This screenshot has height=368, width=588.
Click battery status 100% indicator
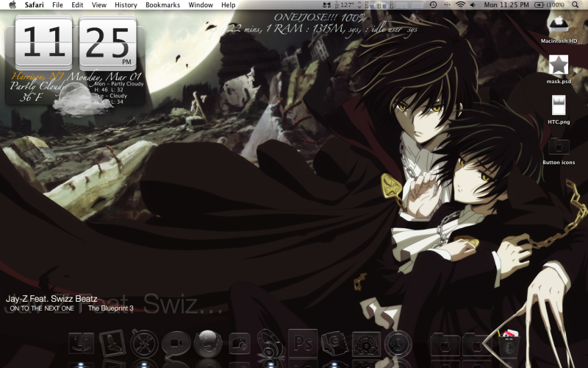[x=549, y=5]
